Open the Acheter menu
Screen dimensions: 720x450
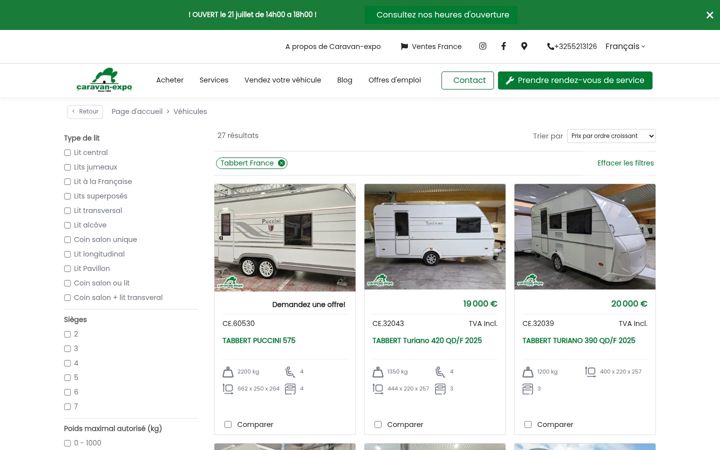click(x=169, y=80)
